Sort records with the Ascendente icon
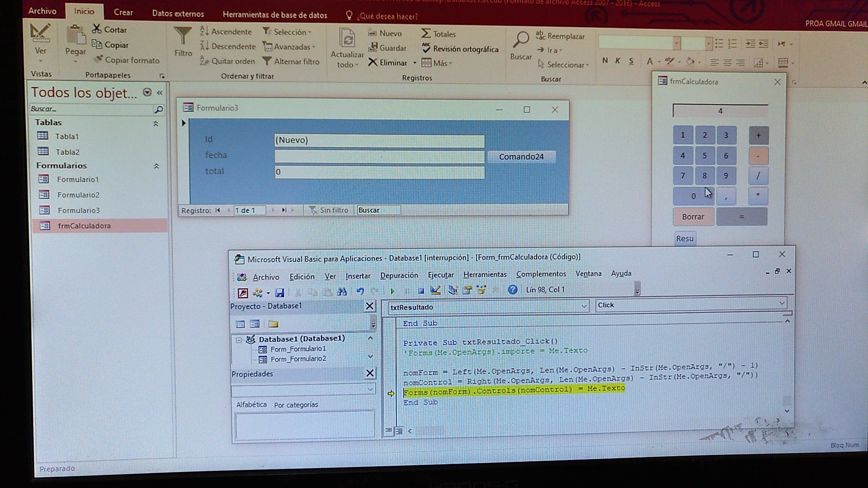 click(x=204, y=32)
